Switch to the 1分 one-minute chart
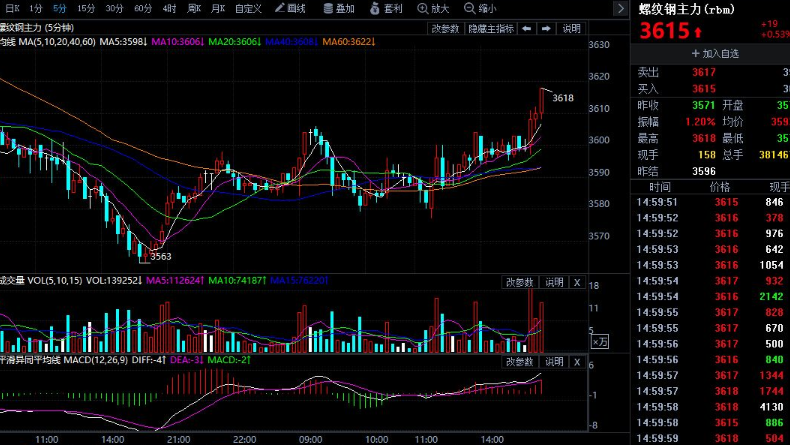 point(35,8)
